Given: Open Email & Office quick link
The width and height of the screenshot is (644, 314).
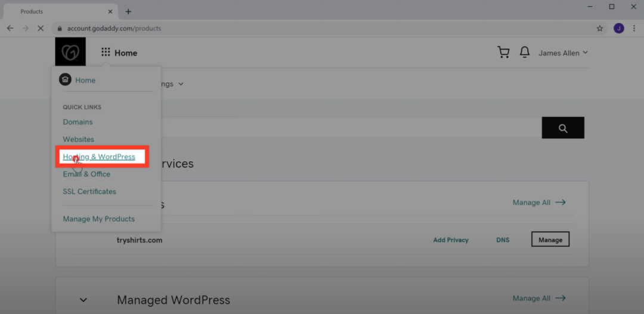Looking at the screenshot, I should coord(86,174).
